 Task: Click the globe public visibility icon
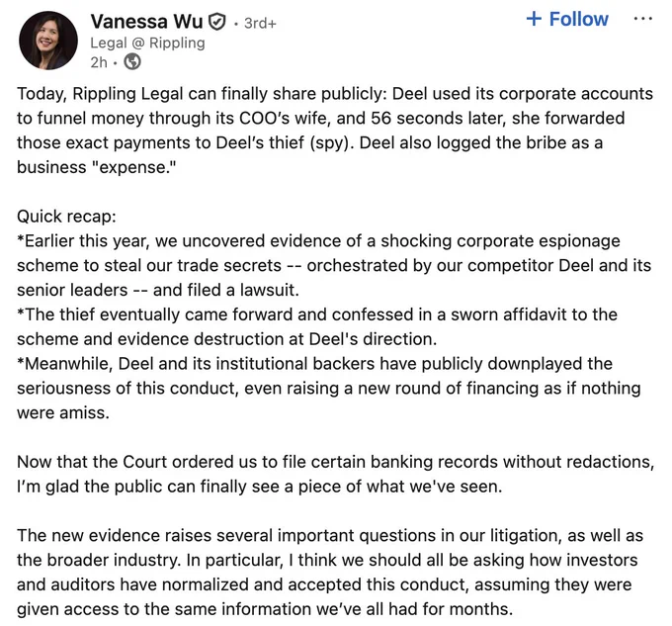132,62
